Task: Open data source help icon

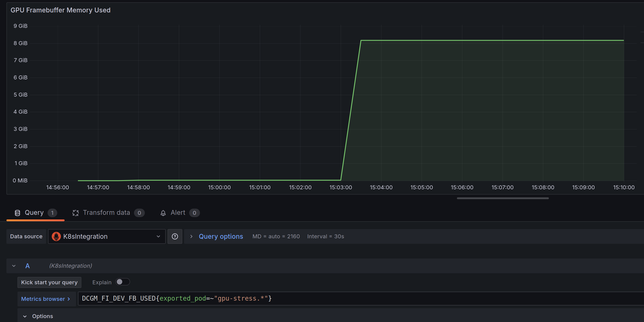Action: tap(175, 236)
